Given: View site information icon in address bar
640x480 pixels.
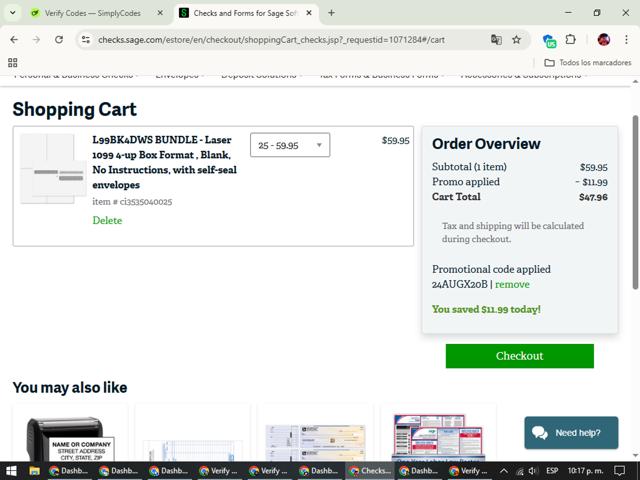Looking at the screenshot, I should (x=86, y=40).
